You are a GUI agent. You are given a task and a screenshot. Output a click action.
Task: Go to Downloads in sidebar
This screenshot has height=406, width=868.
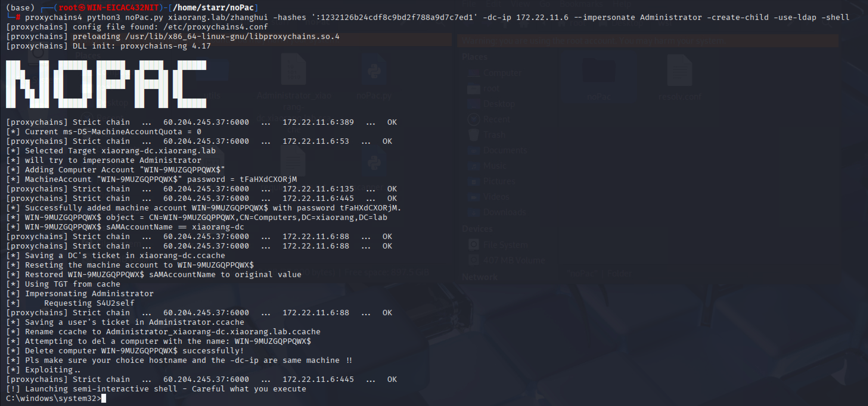click(504, 212)
